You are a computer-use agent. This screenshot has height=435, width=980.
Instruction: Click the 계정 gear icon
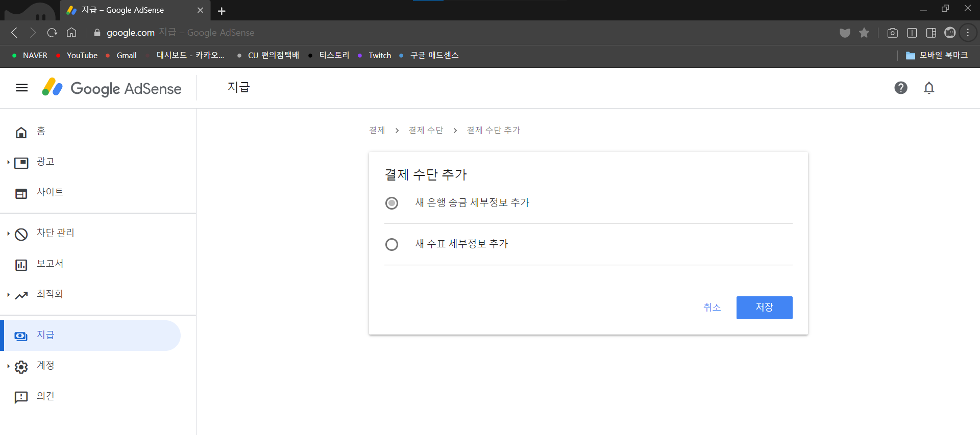pyautogui.click(x=21, y=367)
